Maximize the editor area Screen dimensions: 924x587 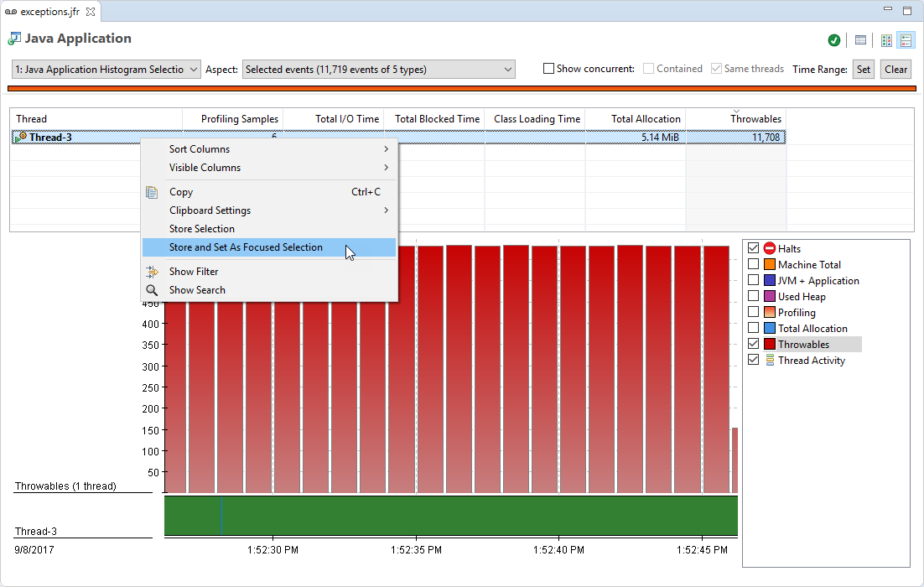pos(907,11)
